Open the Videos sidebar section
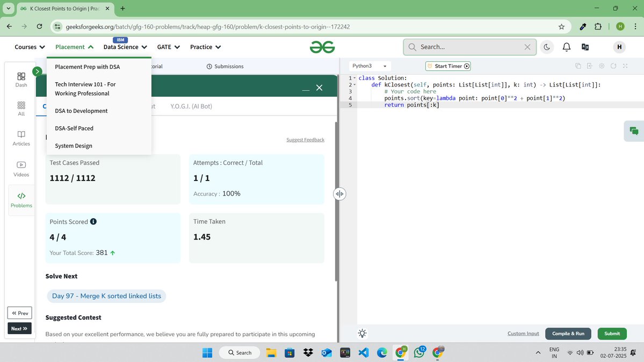This screenshot has width=644, height=362. click(x=21, y=169)
